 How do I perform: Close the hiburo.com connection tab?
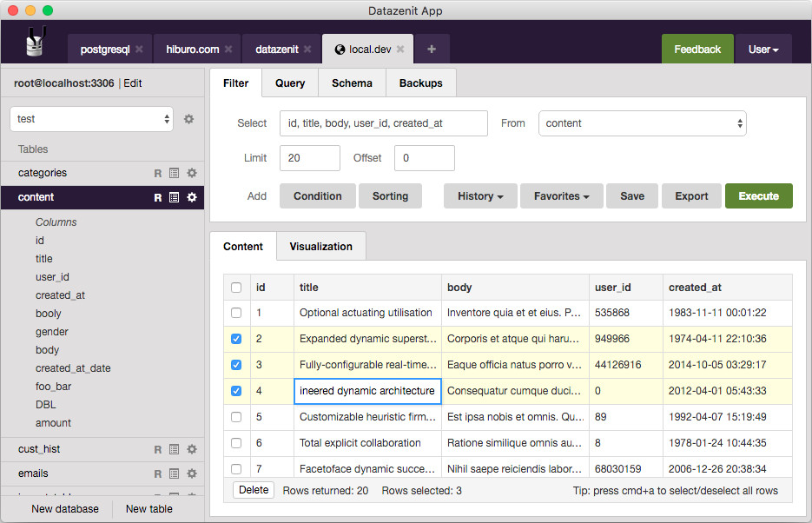pyautogui.click(x=228, y=50)
